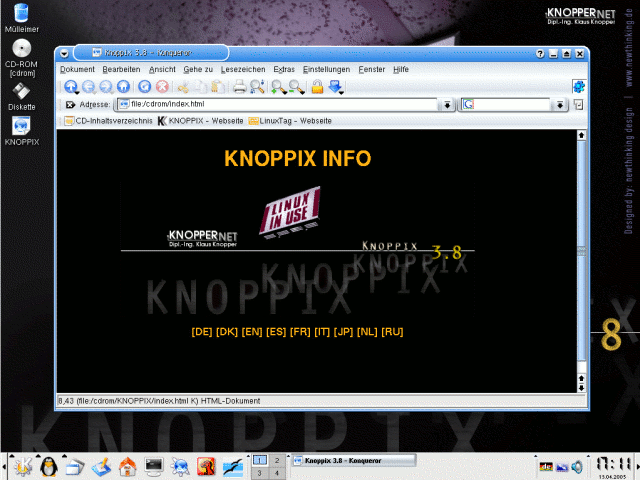The width and height of the screenshot is (640, 480).
Task: Go to the Home page icon
Action: pos(123,87)
